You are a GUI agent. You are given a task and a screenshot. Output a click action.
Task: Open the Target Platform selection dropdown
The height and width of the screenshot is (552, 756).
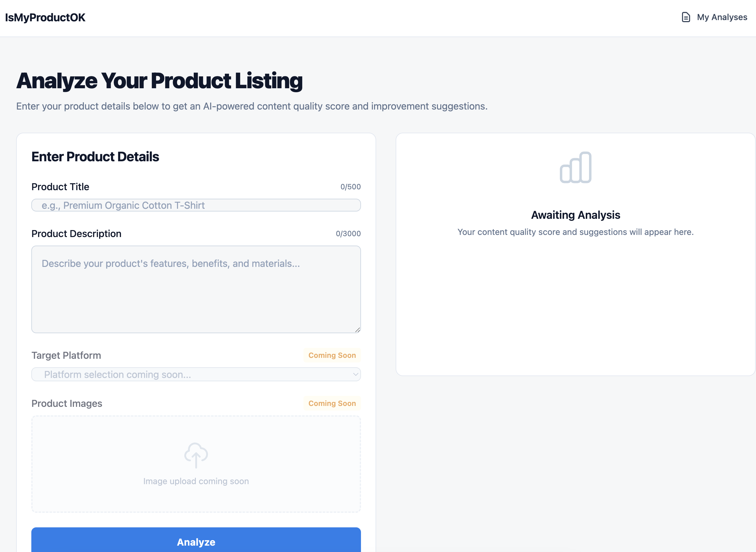196,375
